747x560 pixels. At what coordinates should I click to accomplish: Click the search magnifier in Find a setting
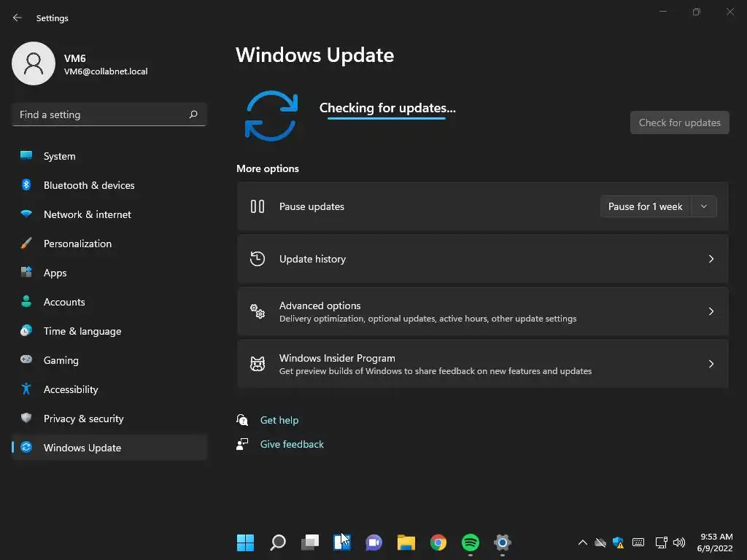(x=193, y=114)
